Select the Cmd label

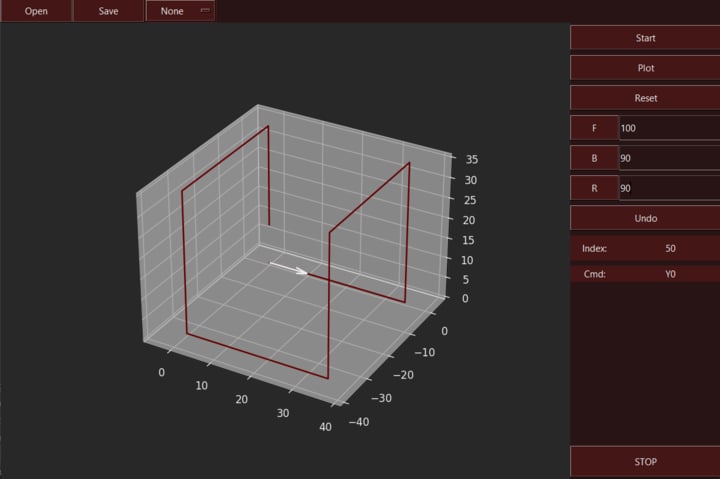pos(594,273)
